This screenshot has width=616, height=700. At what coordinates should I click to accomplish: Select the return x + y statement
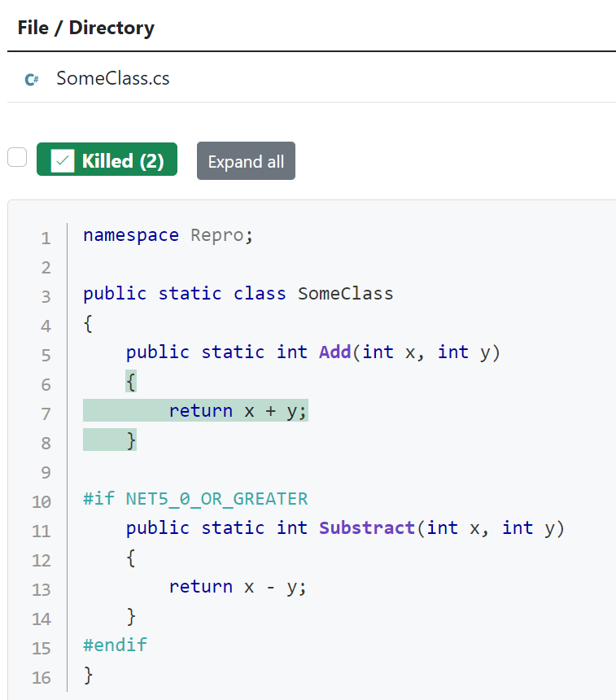pyautogui.click(x=237, y=410)
